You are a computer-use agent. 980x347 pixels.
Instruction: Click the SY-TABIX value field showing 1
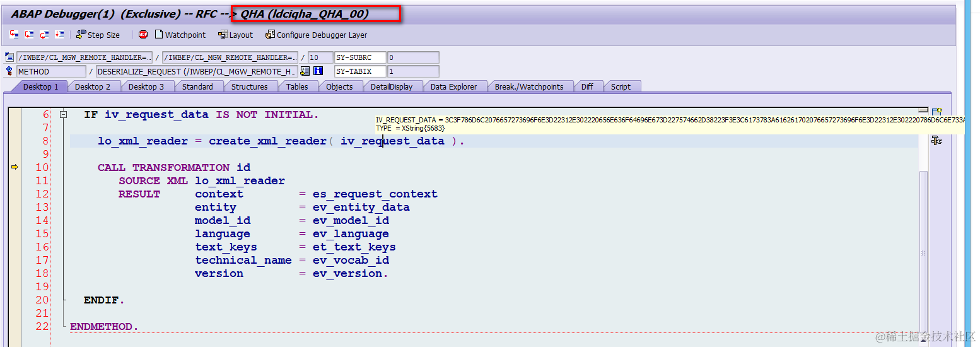point(413,71)
